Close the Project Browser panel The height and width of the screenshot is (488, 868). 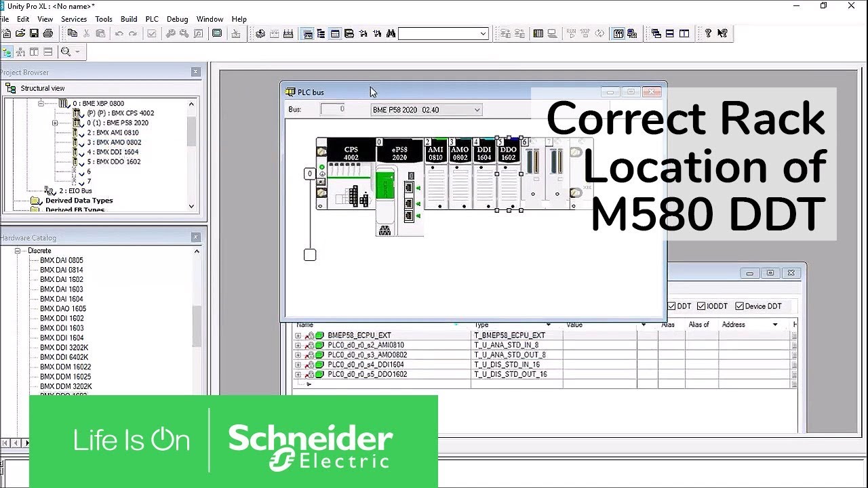tap(196, 72)
